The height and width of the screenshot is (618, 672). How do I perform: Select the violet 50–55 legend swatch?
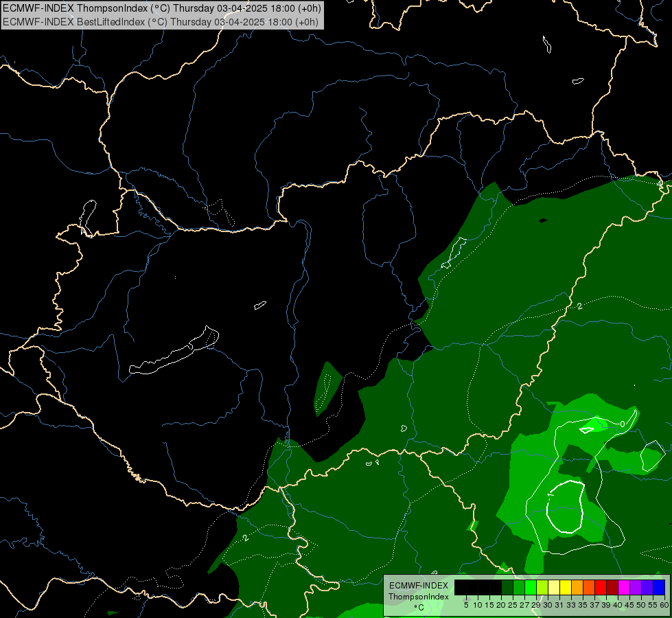coord(647,587)
